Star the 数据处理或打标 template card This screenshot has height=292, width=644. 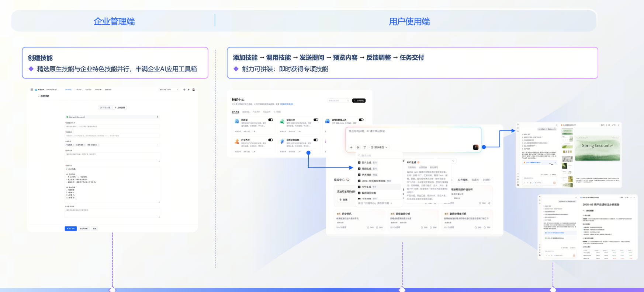476,228
